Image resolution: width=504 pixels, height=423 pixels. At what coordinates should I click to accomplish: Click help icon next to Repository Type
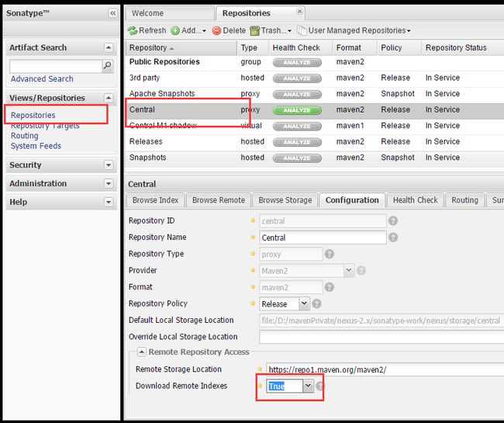click(330, 254)
